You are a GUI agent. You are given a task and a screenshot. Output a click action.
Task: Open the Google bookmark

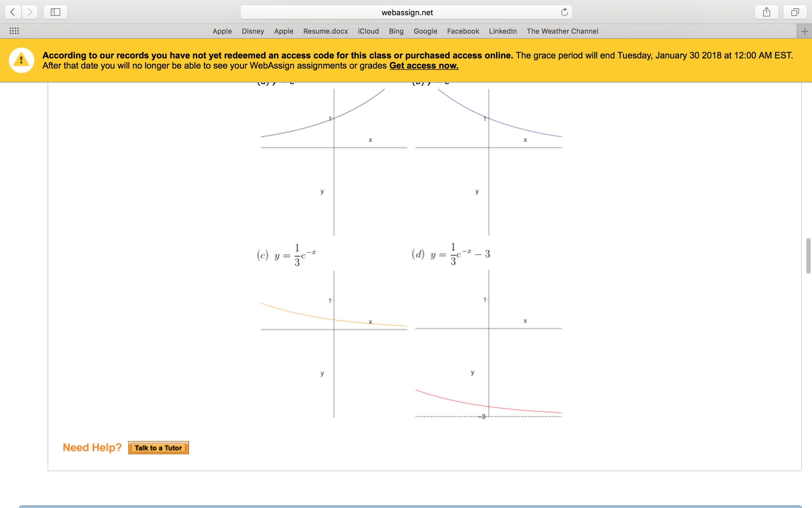click(425, 31)
